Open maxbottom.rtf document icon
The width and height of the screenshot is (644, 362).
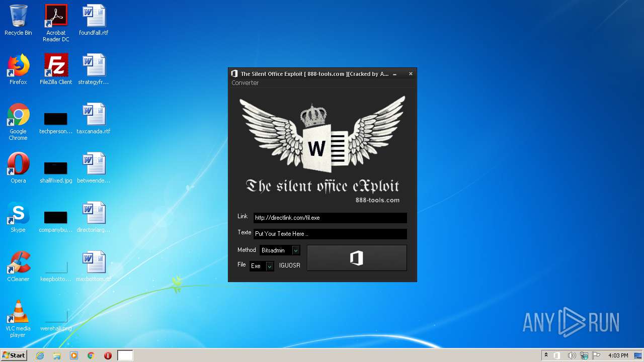coord(94,266)
